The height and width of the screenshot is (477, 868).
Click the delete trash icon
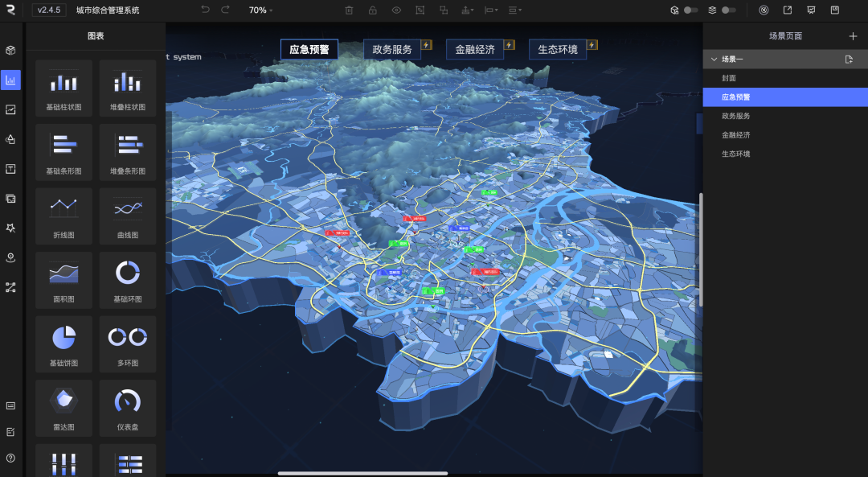tap(349, 10)
